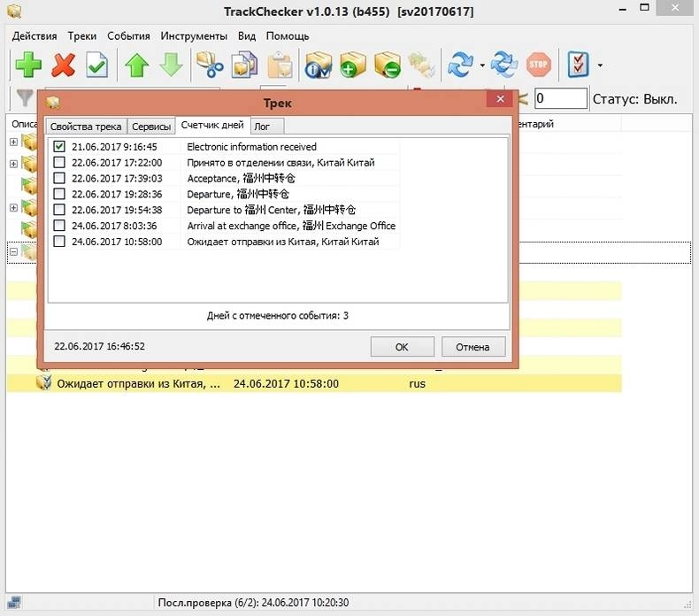Screen dimensions: 699x616
Task: Click the rus cell in highlighted row
Action: click(418, 384)
